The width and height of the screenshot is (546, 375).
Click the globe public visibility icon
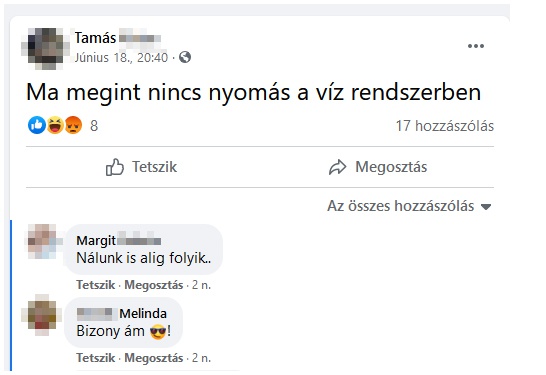point(185,57)
